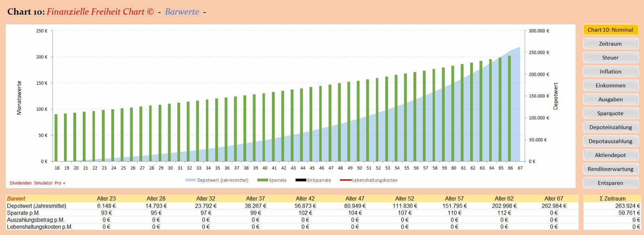
Task: Click the Sparquote button
Action: point(610,113)
